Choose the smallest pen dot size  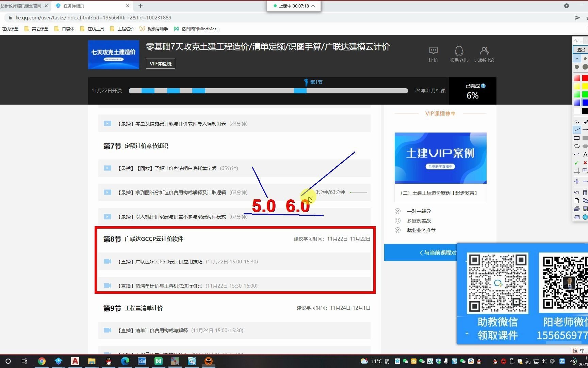pos(577,59)
